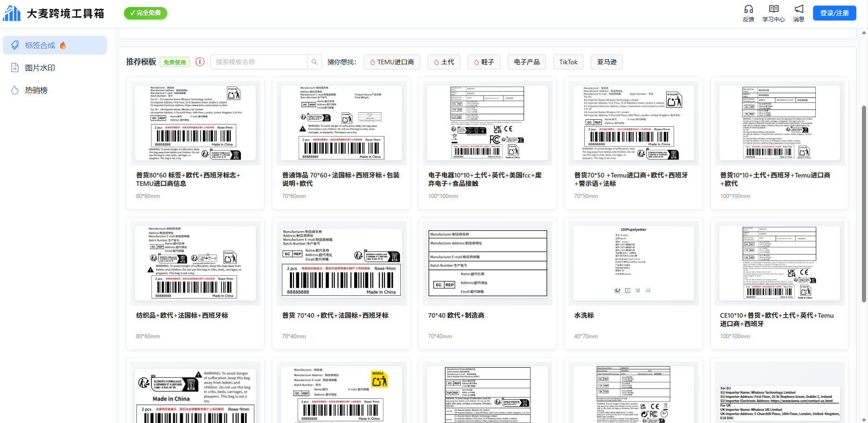Screen dimensions: 868x423
Task: Select the 热销榜 sidebar menu item
Action: point(55,90)
